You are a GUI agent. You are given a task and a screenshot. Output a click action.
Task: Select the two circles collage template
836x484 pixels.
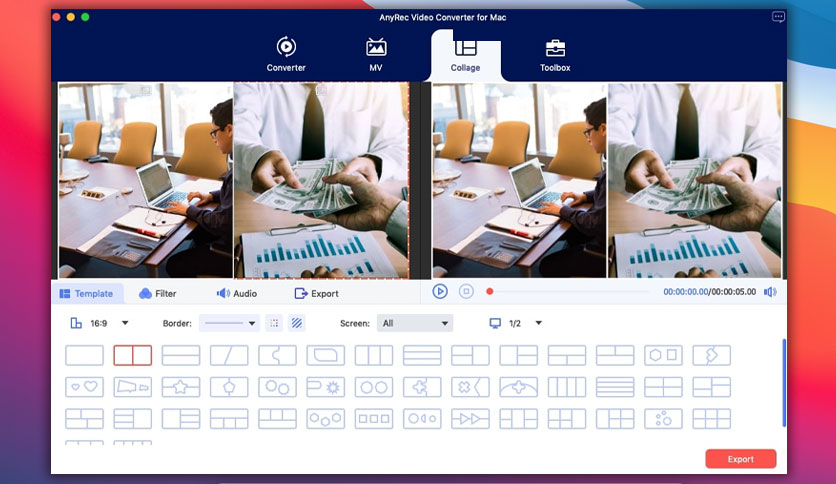point(374,387)
